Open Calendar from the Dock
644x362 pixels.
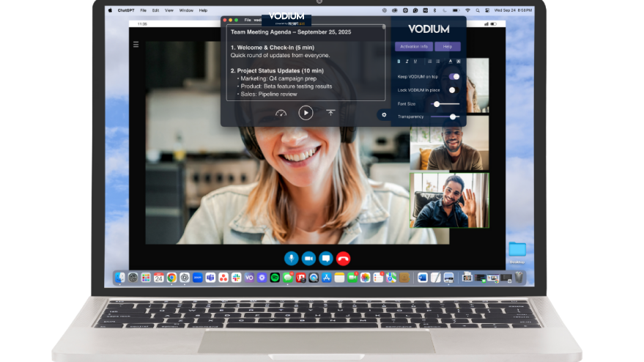[x=158, y=278]
